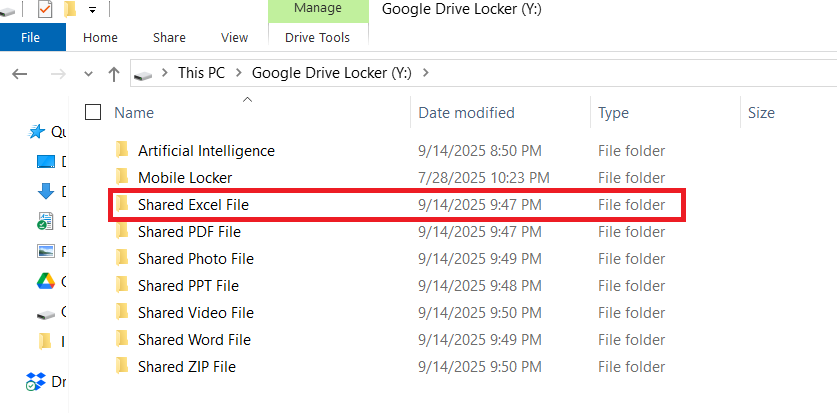Select the Artificial Intelligence folder
The width and height of the screenshot is (838, 413).
point(206,151)
